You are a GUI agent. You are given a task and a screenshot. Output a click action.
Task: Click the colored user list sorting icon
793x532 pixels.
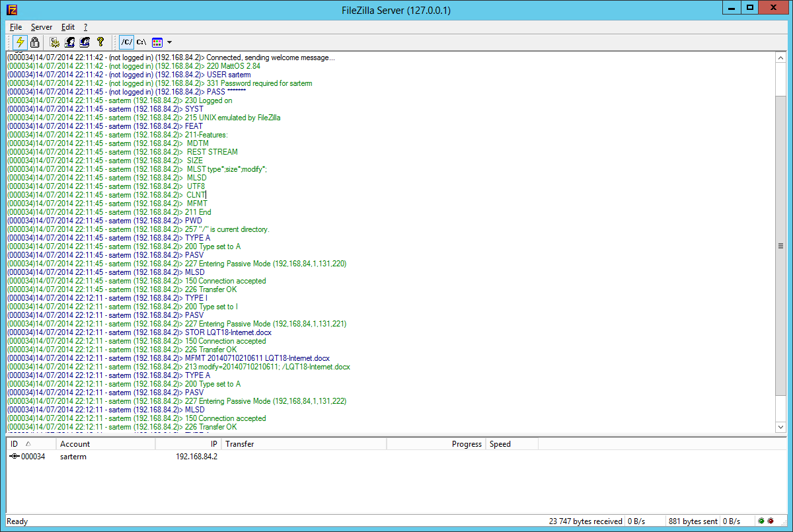click(157, 42)
